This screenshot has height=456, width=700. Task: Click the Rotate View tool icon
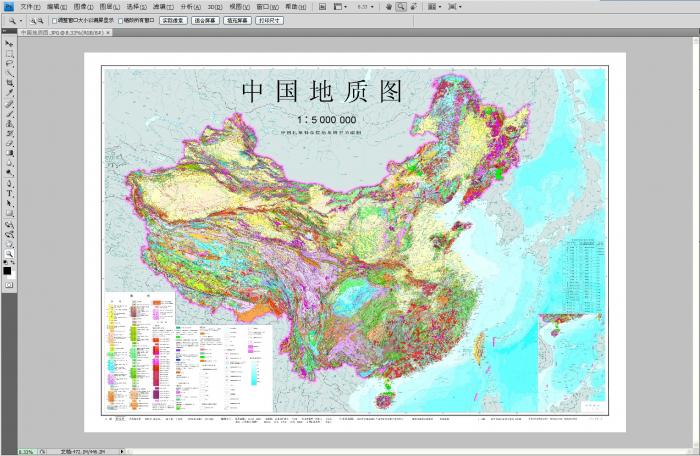click(x=413, y=6)
